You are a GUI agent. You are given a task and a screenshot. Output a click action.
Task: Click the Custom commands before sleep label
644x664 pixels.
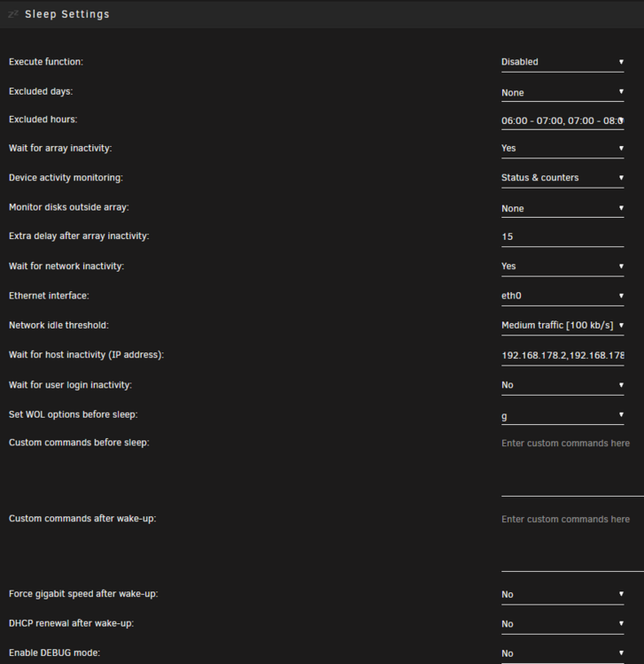pos(79,443)
